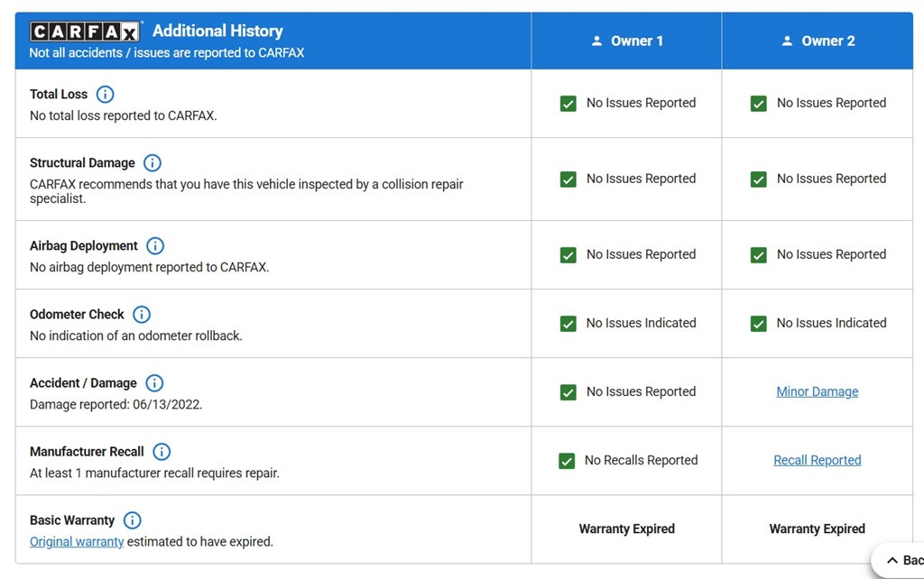Open the Odometer Check info icon
This screenshot has width=924, height=579.
[142, 315]
